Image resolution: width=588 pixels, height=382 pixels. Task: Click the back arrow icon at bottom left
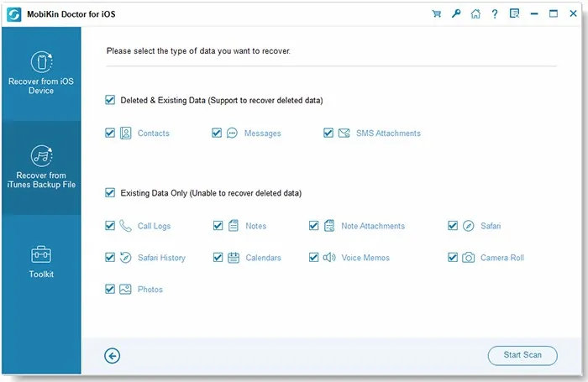tap(113, 356)
